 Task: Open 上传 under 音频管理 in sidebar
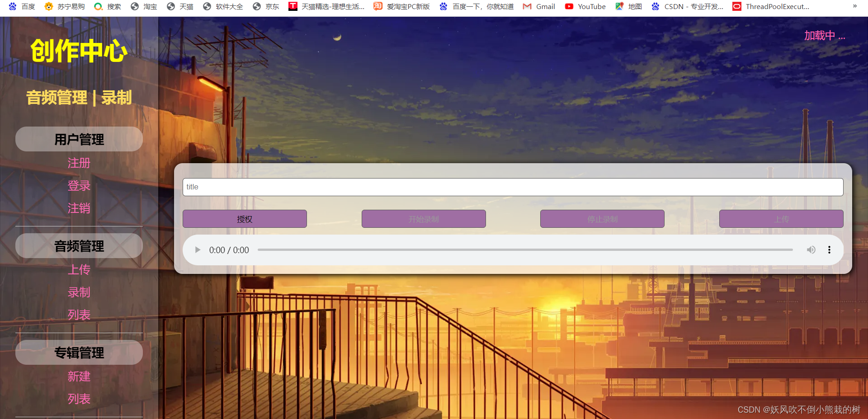[x=79, y=269]
